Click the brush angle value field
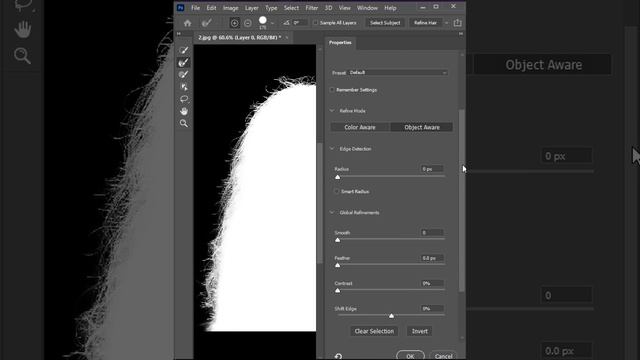 (x=300, y=23)
